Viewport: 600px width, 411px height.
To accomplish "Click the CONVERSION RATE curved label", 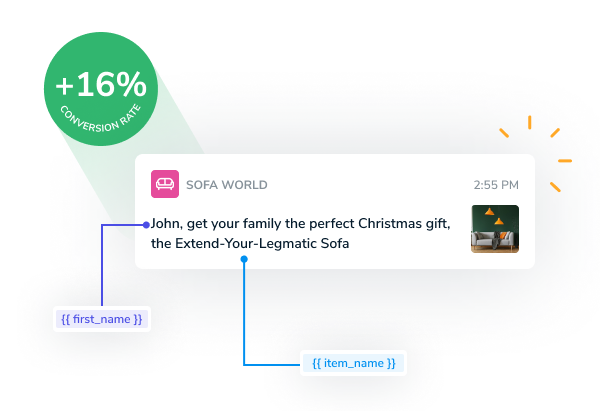I will click(101, 119).
